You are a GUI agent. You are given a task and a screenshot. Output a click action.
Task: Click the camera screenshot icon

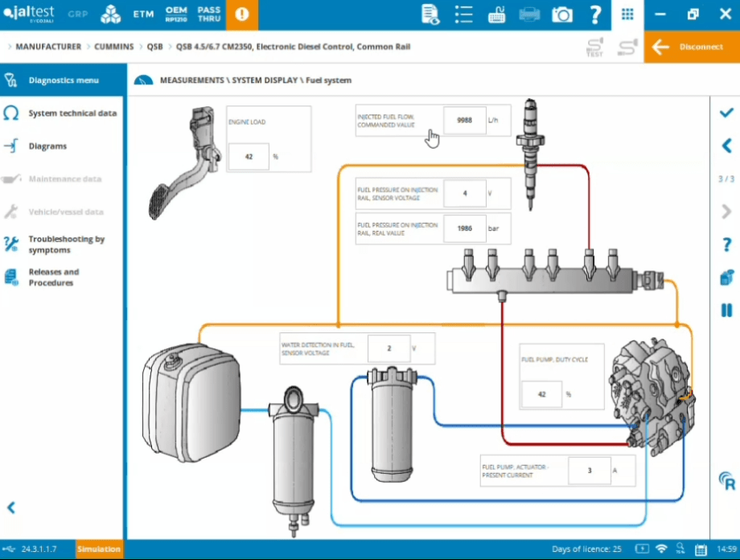pos(562,14)
